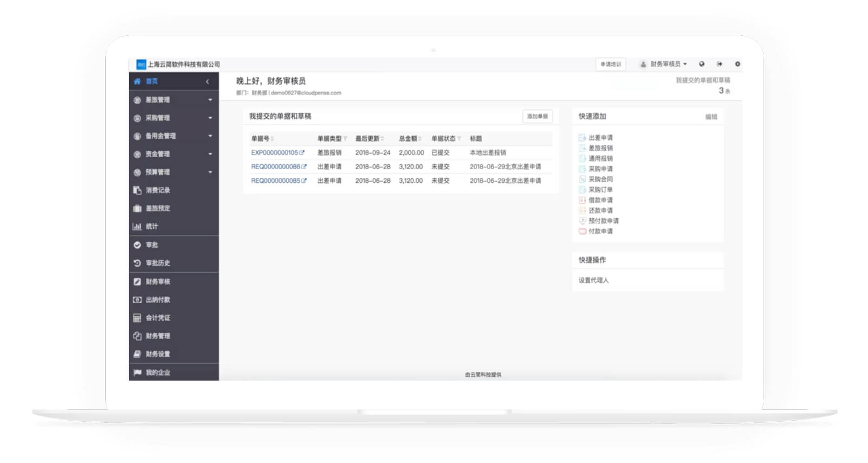Viewport: 868px width, 463px height.
Task: Click 设置代理人 under quick operations
Action: coord(593,280)
